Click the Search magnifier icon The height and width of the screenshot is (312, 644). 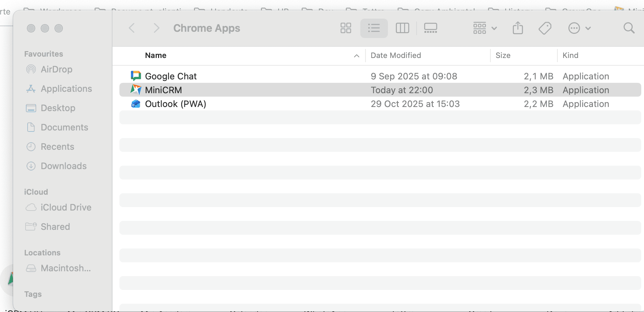[629, 28]
